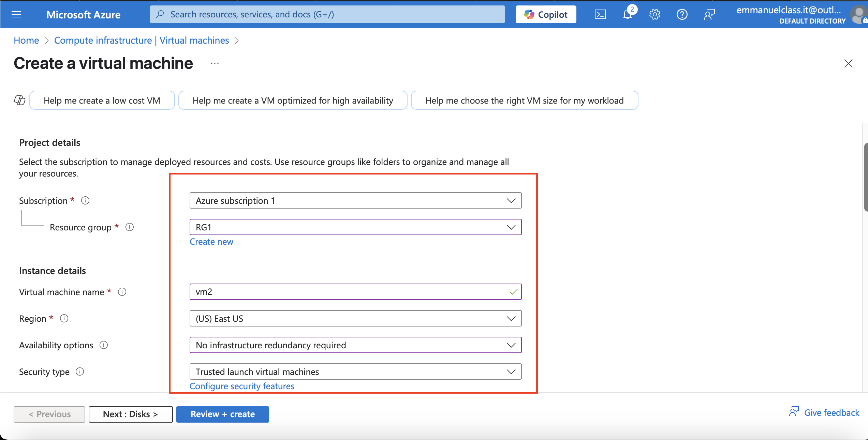Click the Copilot button
The image size is (868, 440).
(546, 14)
